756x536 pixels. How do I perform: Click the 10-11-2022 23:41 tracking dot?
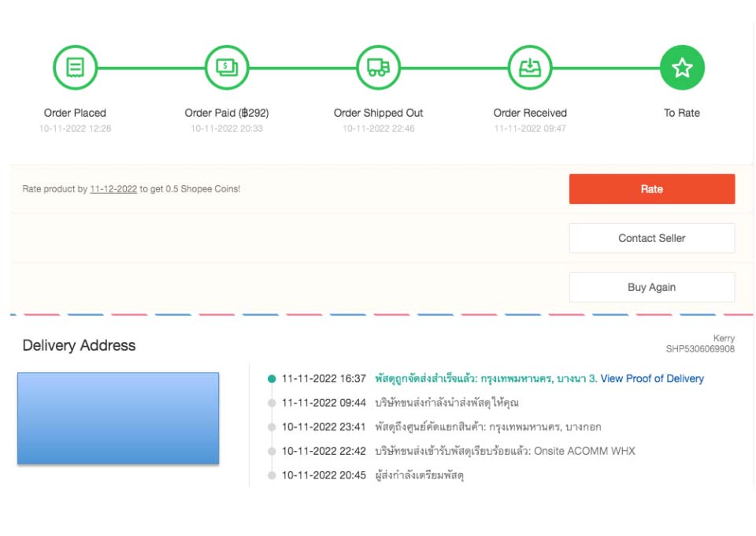pos(272,427)
